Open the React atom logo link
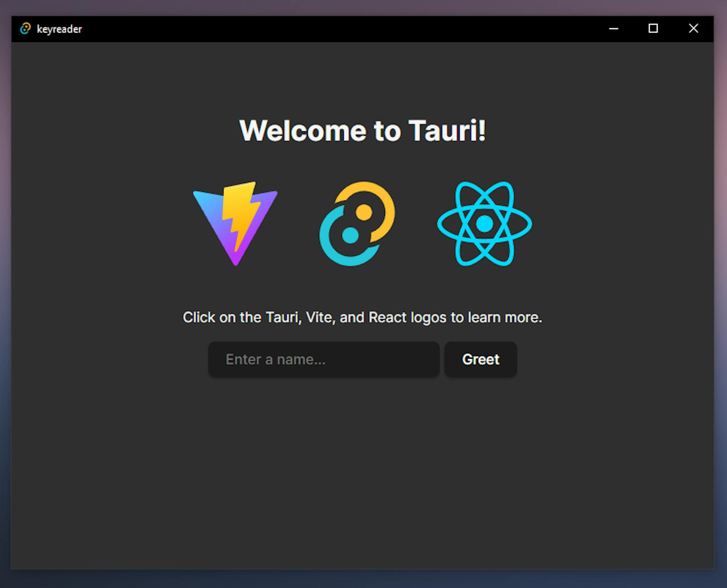 point(484,224)
